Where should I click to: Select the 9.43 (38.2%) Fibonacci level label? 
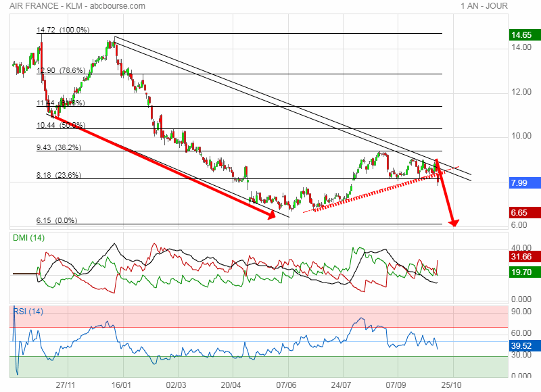pos(58,147)
